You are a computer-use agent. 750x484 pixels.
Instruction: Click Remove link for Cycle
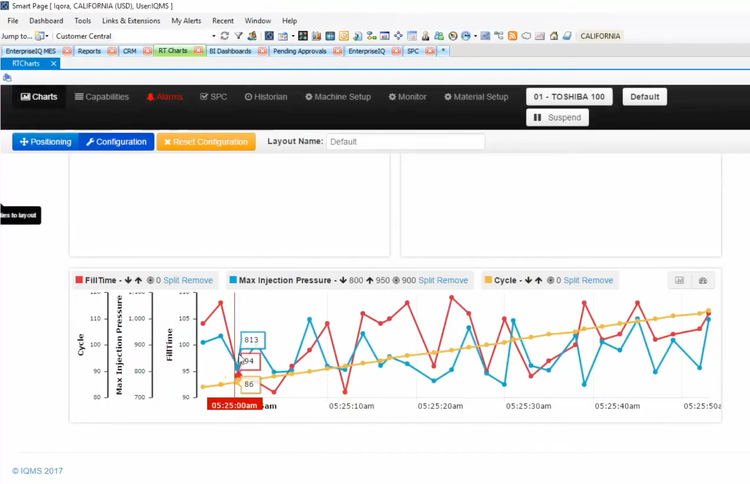point(597,280)
